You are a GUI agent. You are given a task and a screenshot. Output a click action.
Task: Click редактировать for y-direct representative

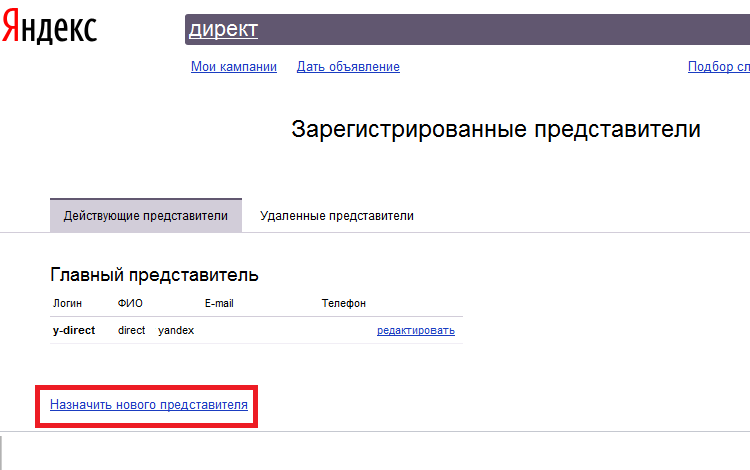[x=416, y=330]
